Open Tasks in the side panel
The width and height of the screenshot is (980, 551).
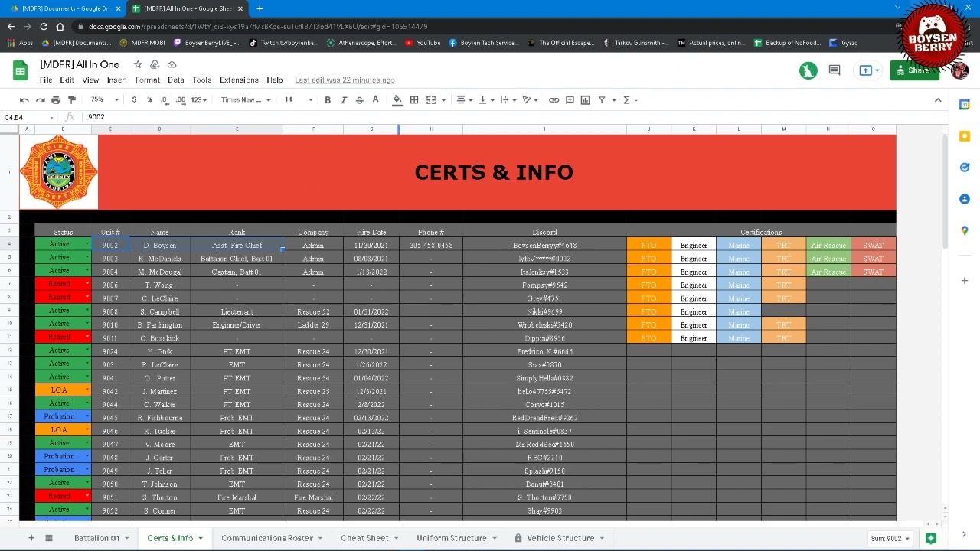coord(965,168)
